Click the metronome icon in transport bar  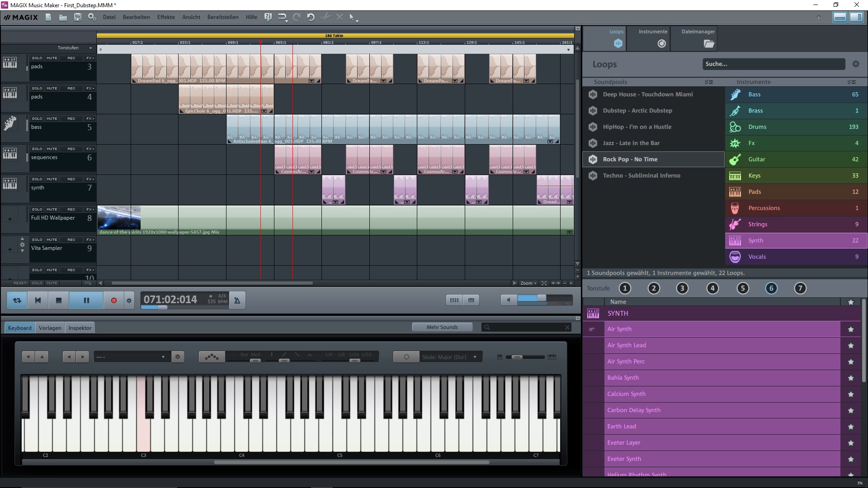[x=237, y=300]
